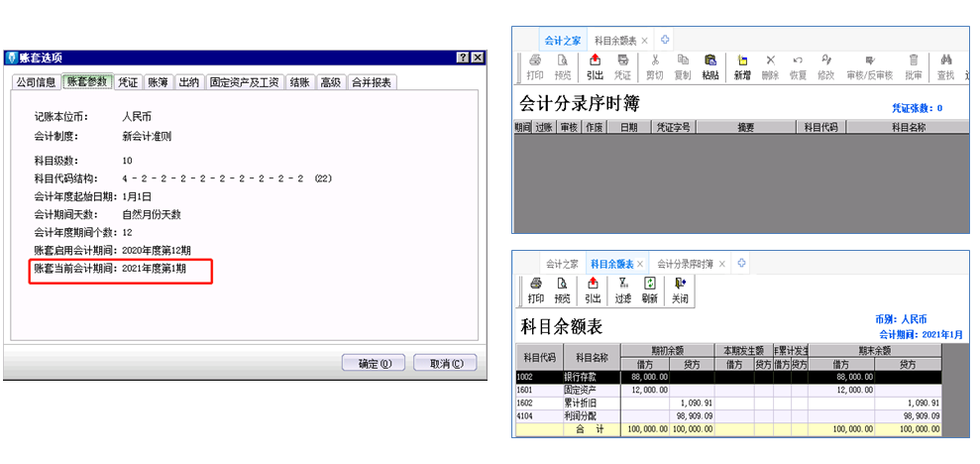Open the 高级 tab

click(x=331, y=82)
